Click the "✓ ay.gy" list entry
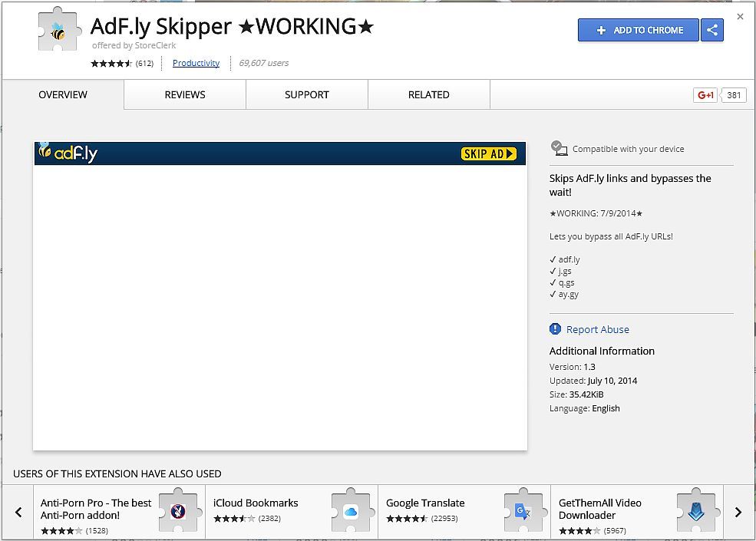The image size is (756, 541). pyautogui.click(x=563, y=294)
